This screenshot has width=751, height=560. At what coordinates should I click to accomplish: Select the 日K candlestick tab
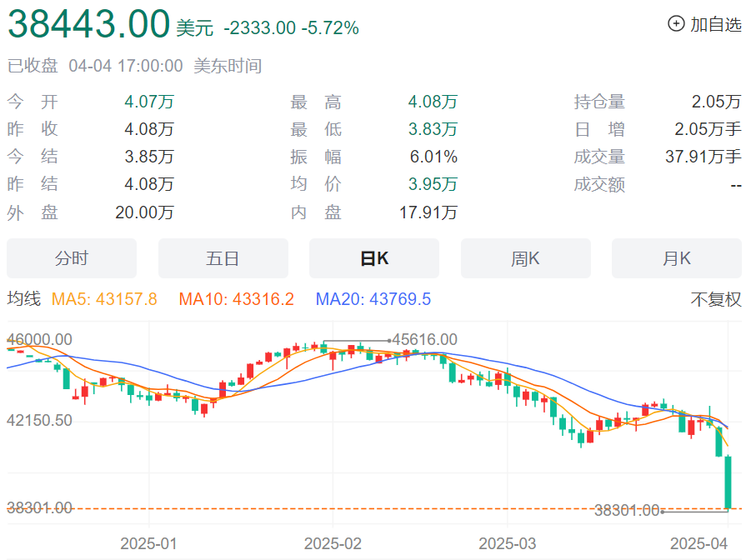pyautogui.click(x=373, y=258)
